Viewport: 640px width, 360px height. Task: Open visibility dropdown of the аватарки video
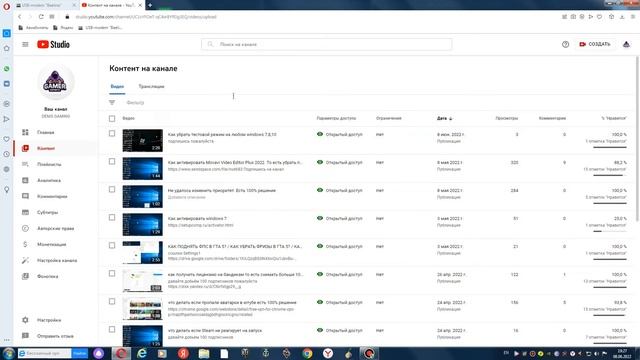point(340,302)
